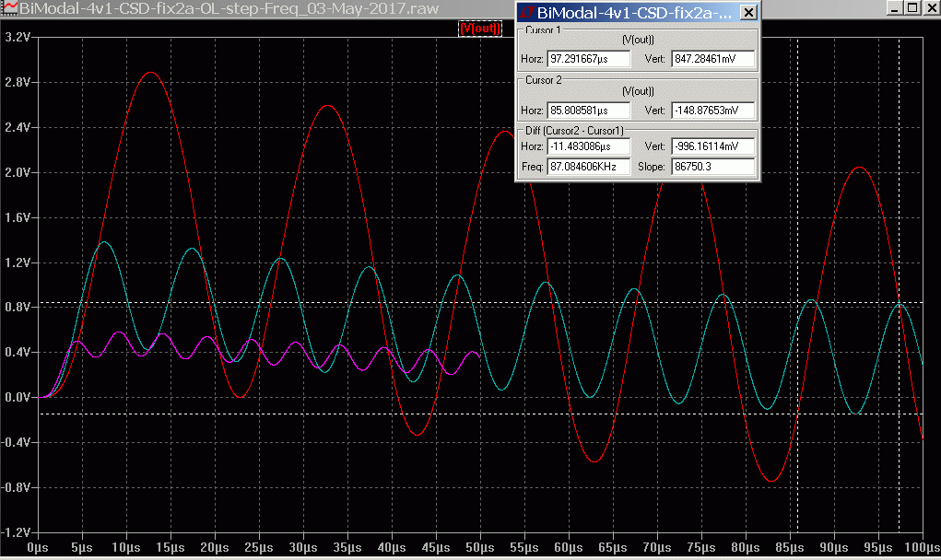Click the 1.6V label on vertical axis
Screen dimensions: 941x560
pyautogui.click(x=18, y=217)
